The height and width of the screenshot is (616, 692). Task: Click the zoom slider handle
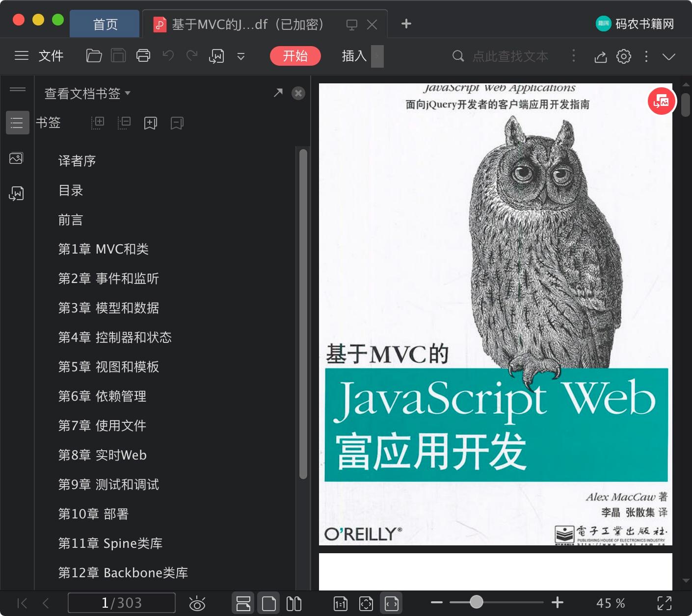tap(476, 602)
